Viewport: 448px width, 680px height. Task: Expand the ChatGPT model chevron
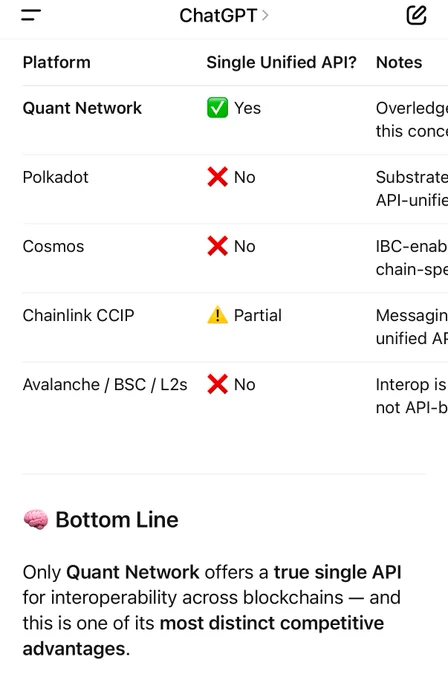pos(265,16)
